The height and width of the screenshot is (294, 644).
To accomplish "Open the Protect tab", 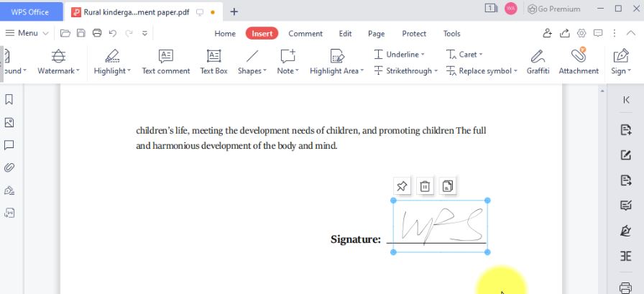I will click(x=414, y=34).
